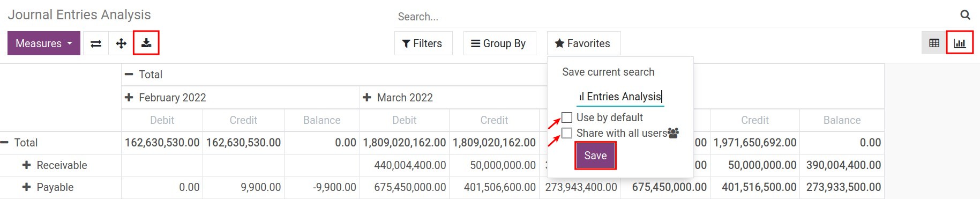
Task: Click the flip axis icon
Action: [96, 43]
